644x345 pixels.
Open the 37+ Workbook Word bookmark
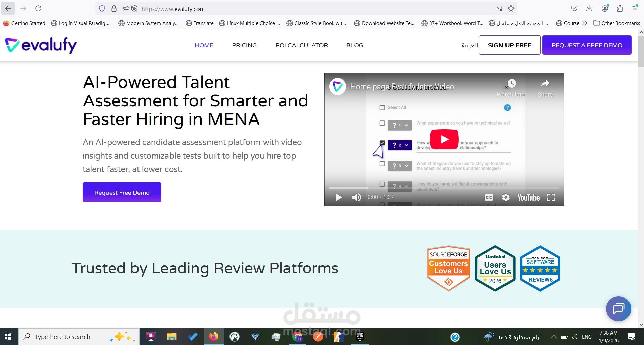coord(452,23)
